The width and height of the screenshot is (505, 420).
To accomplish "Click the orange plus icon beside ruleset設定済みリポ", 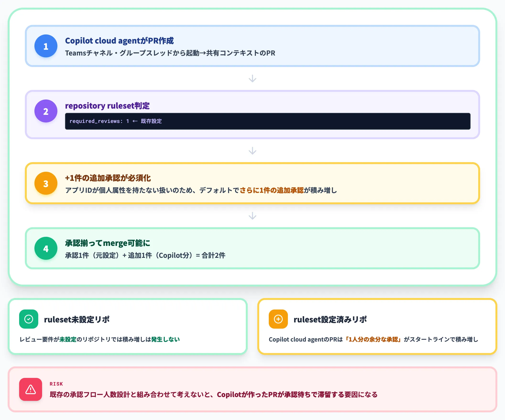I will [278, 319].
